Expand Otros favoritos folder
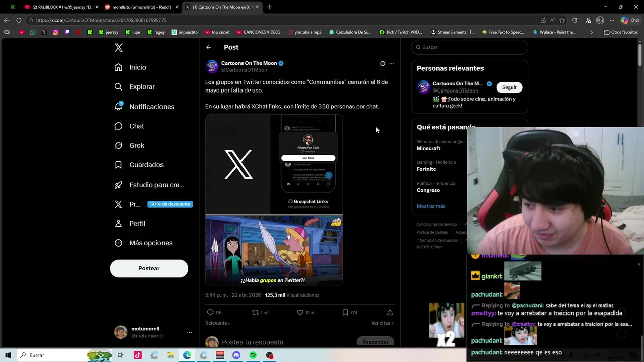The height and width of the screenshot is (362, 644). 621,32
